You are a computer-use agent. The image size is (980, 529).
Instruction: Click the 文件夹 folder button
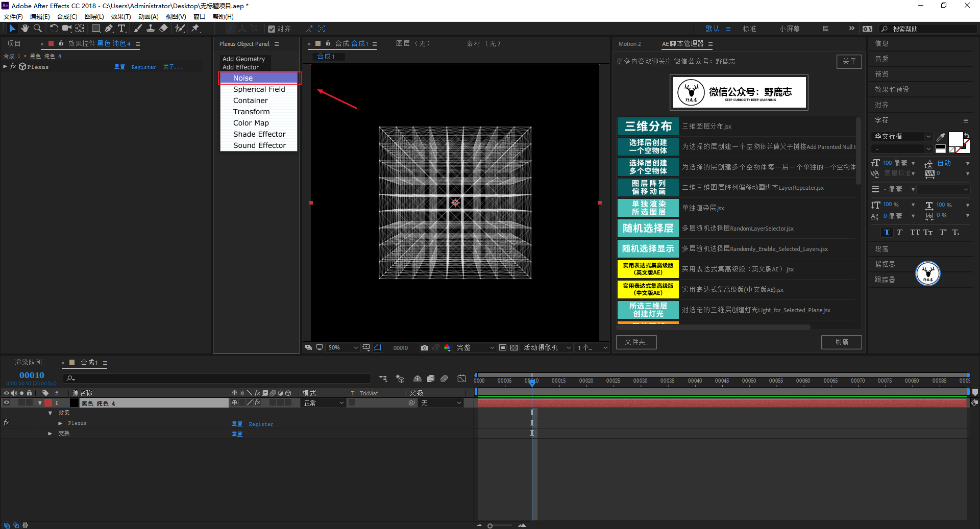coord(636,342)
